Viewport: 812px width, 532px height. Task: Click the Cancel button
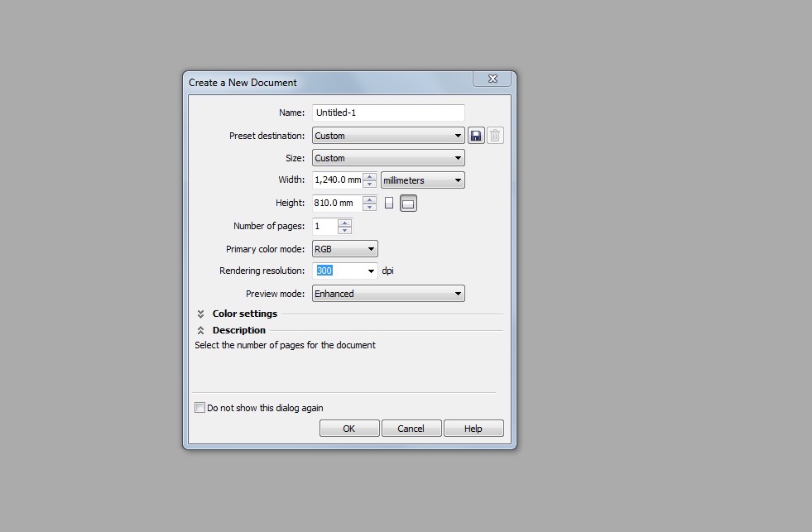tap(411, 429)
